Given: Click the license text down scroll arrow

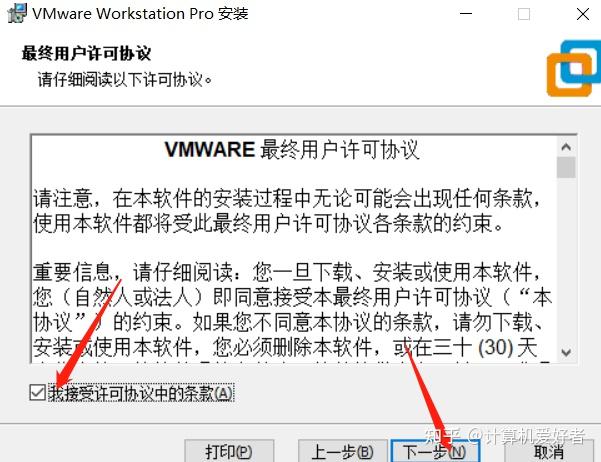Looking at the screenshot, I should (x=566, y=352).
